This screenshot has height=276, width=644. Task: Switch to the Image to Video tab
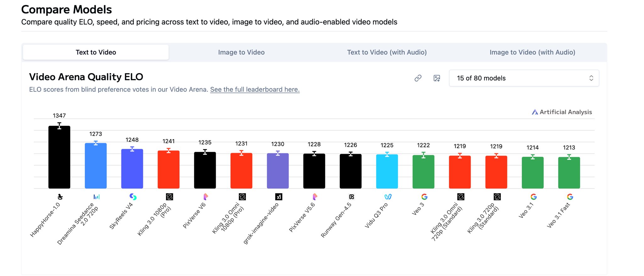241,52
